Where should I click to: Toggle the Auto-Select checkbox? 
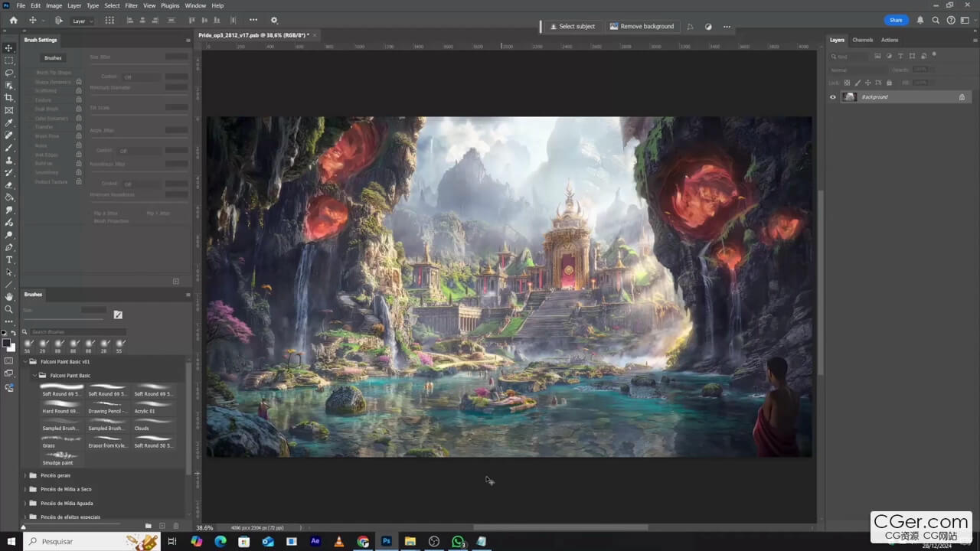pos(59,21)
